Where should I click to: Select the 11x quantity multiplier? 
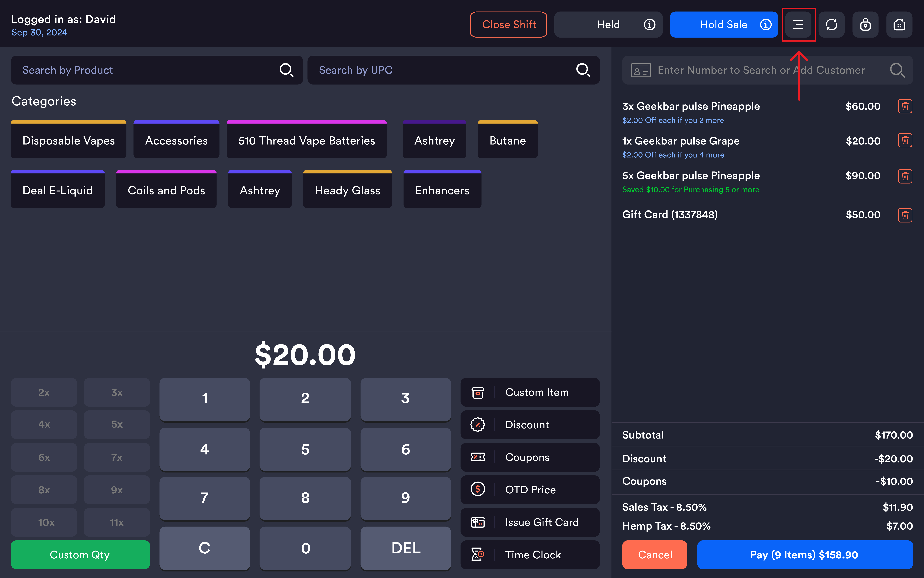[117, 522]
